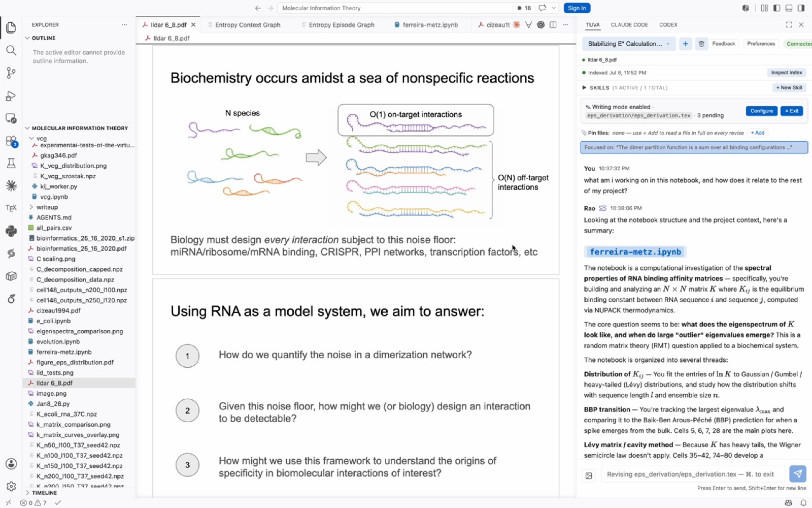Open the Search view in activity bar

11,50
